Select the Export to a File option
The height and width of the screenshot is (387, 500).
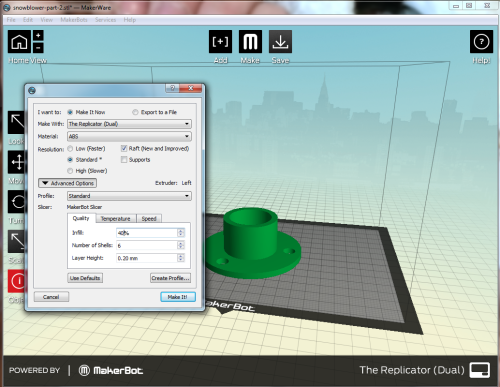pos(135,112)
